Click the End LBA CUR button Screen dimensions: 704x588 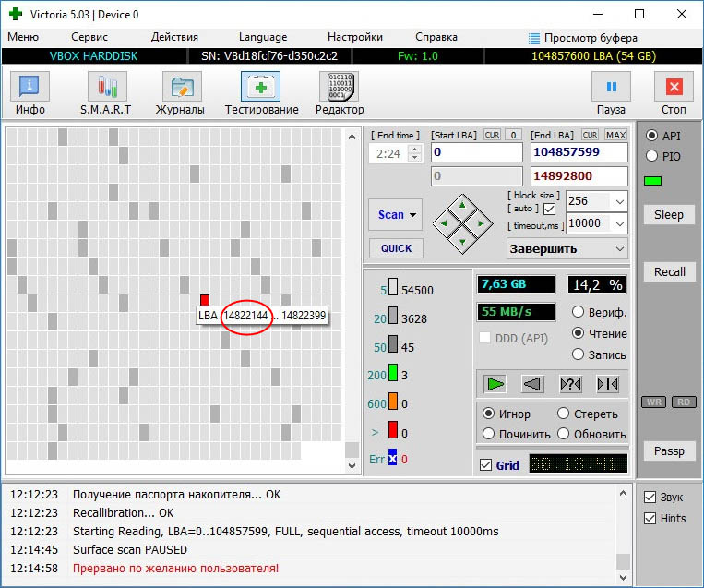(590, 135)
